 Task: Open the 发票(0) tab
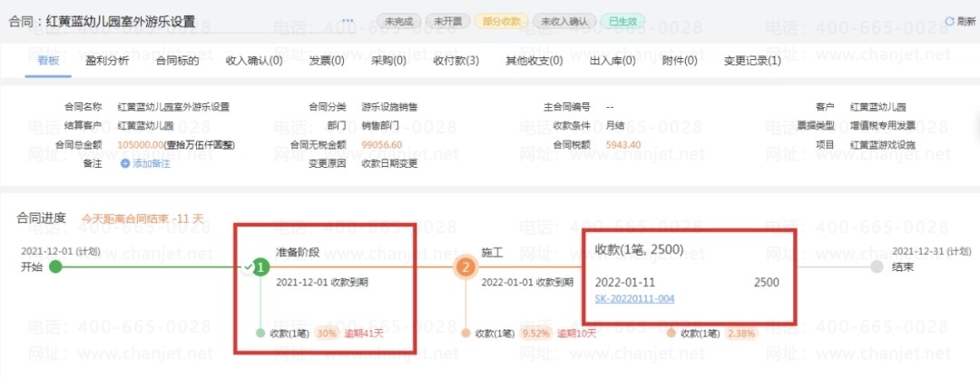click(327, 61)
